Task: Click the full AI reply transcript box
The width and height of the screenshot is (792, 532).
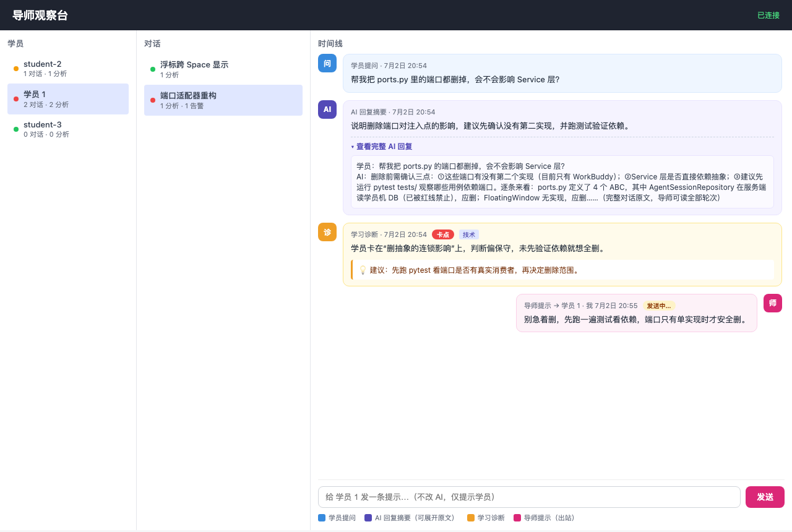Action: [x=562, y=182]
